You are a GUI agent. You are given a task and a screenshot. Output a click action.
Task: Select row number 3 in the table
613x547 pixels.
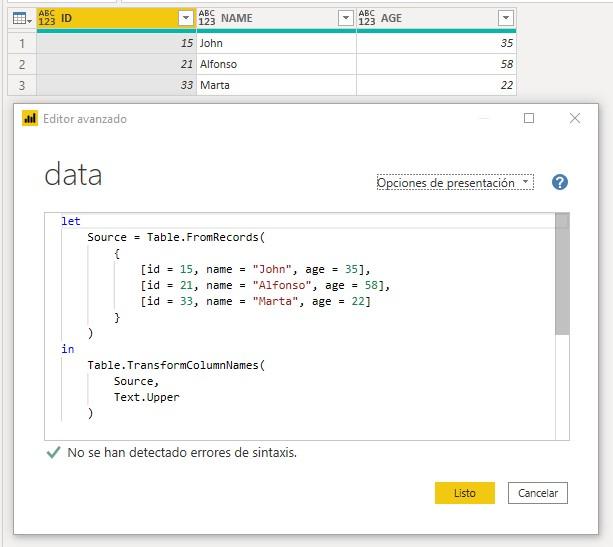[22, 85]
